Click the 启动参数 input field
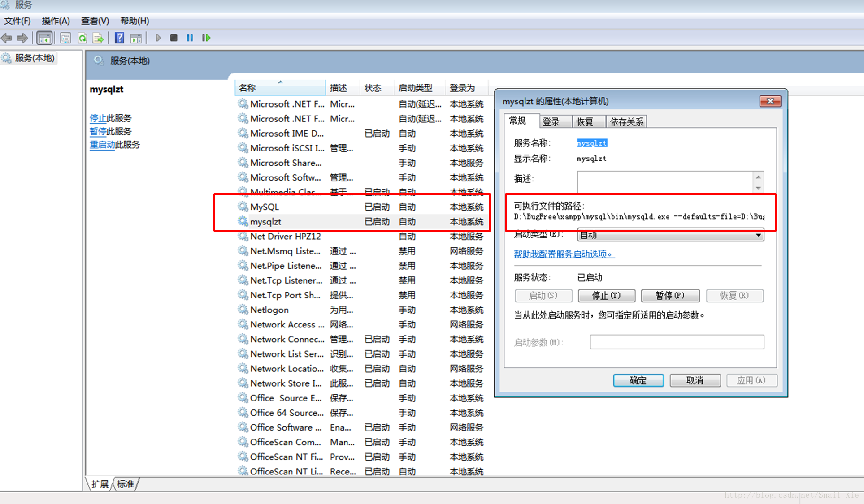The height and width of the screenshot is (504, 864). coord(677,342)
